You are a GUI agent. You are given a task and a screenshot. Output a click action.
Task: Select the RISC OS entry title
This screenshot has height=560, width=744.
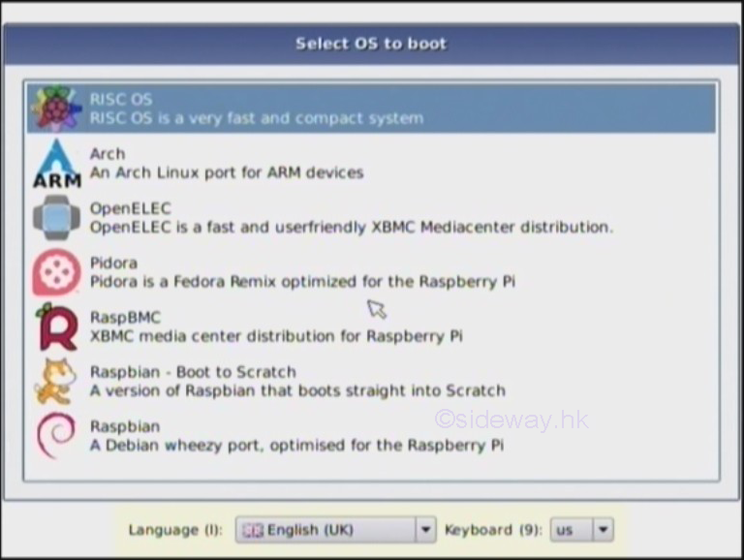(x=121, y=99)
